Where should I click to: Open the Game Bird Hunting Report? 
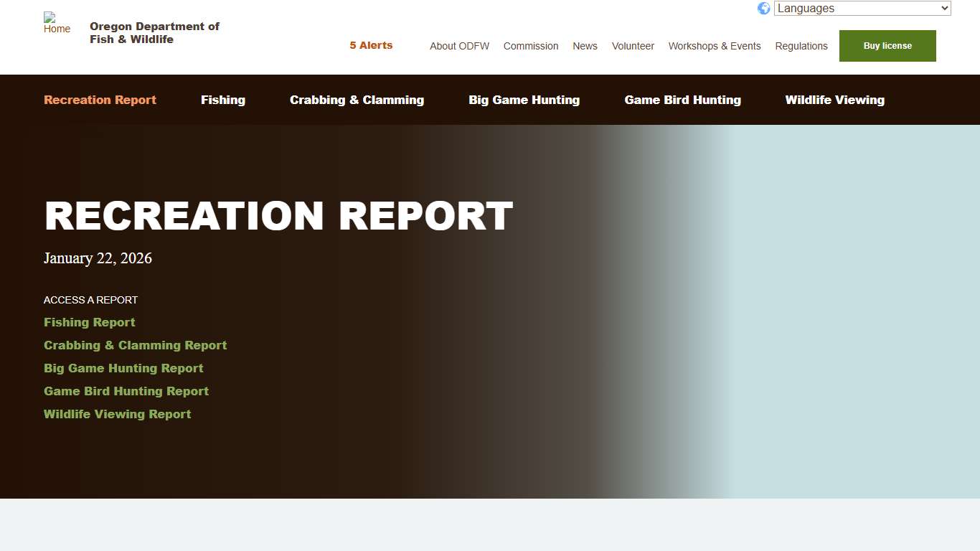(126, 391)
